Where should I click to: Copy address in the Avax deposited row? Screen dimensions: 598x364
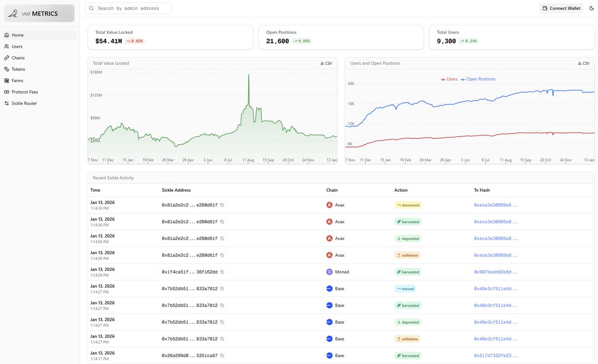pyautogui.click(x=222, y=239)
